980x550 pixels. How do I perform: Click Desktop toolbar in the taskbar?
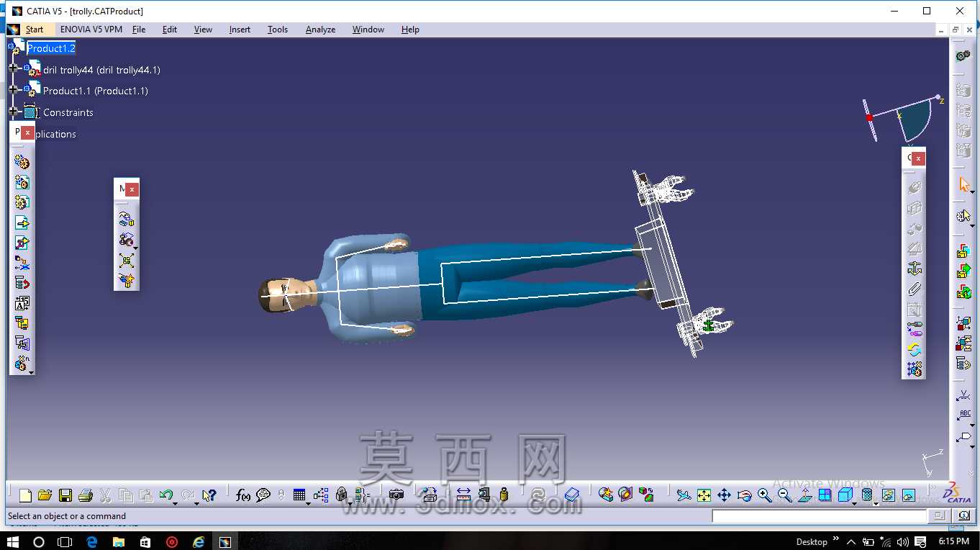pyautogui.click(x=812, y=542)
